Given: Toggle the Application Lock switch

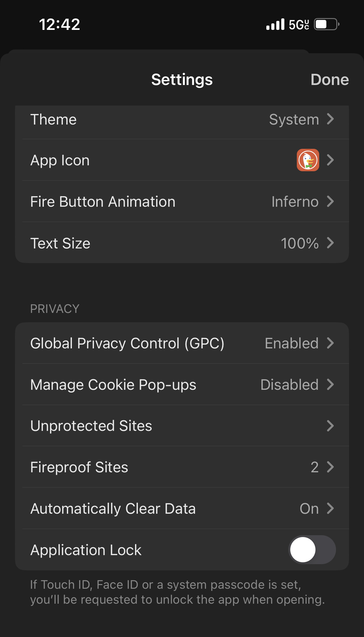Looking at the screenshot, I should point(312,550).
